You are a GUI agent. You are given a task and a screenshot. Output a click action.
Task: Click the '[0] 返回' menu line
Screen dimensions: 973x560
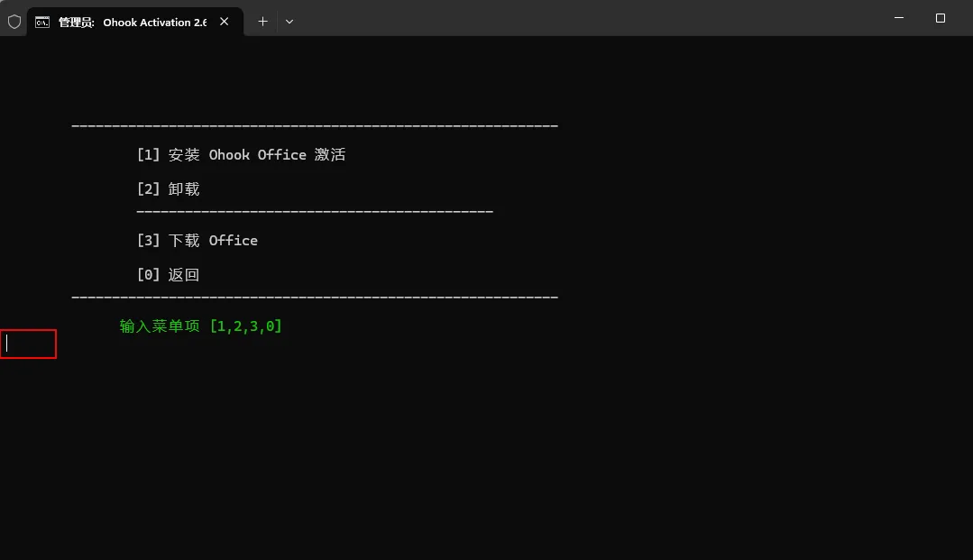(168, 274)
